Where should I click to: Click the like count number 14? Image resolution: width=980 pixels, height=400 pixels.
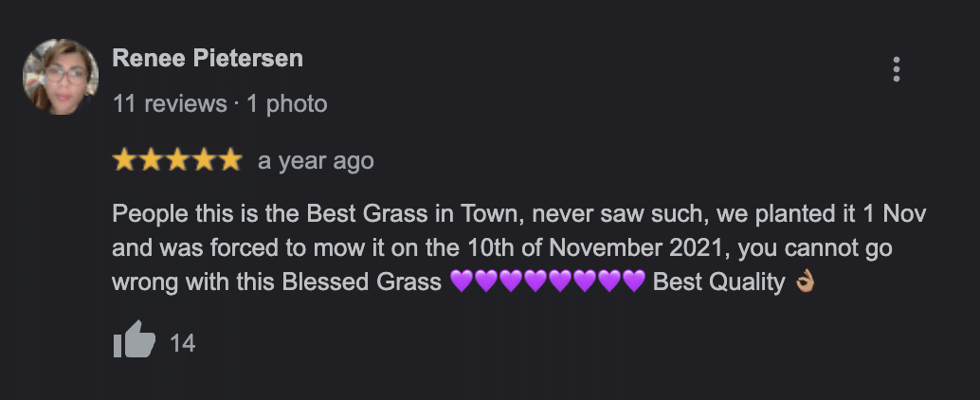tap(182, 343)
